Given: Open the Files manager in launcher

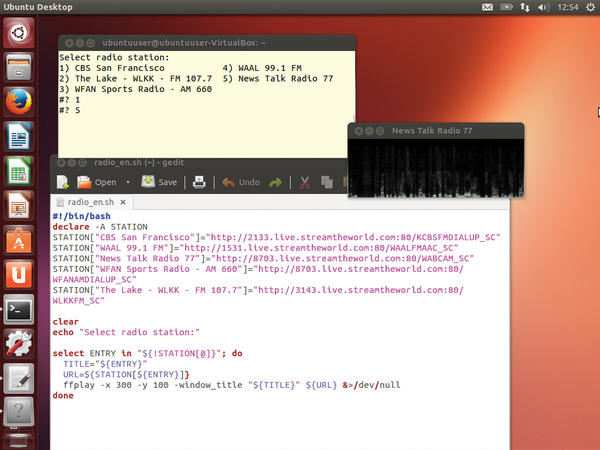Looking at the screenshot, I should [18, 67].
